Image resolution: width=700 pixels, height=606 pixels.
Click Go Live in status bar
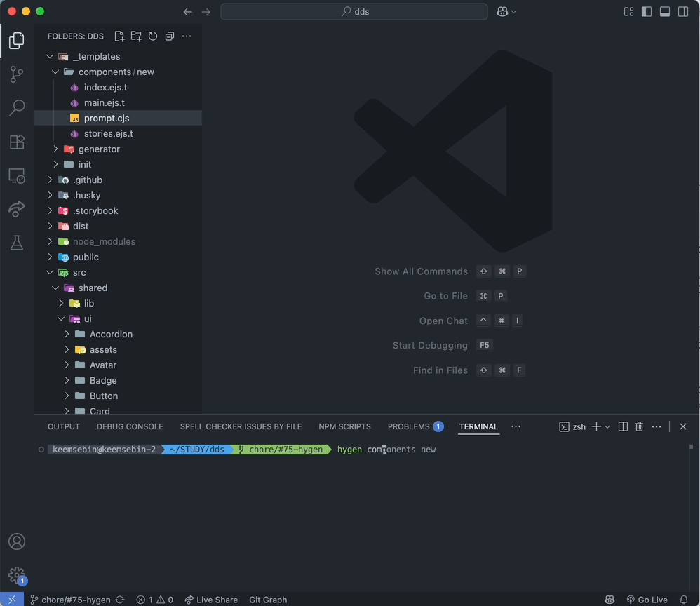pyautogui.click(x=647, y=599)
